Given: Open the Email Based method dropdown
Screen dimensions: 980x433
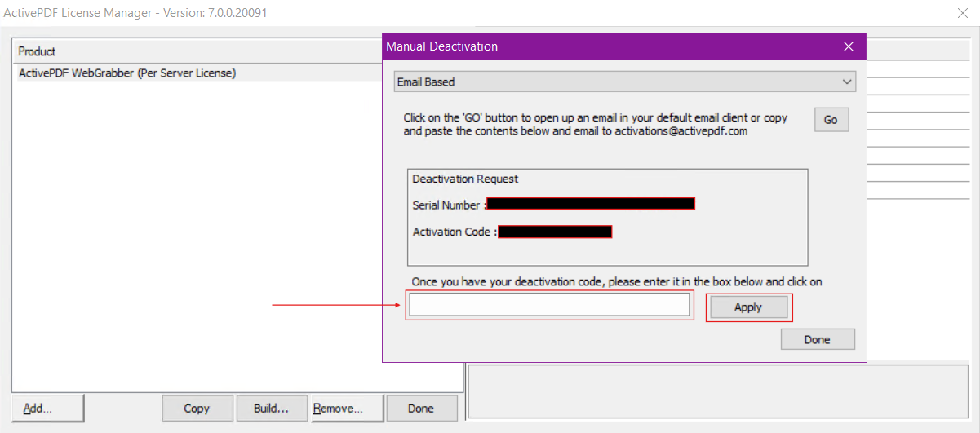Looking at the screenshot, I should click(625, 82).
